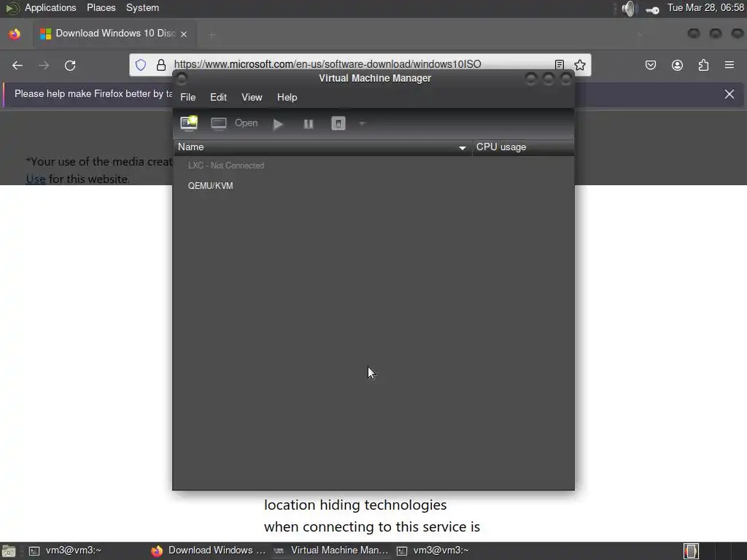Follow the Use link on the webpage
Viewport: 747px width, 560px height.
pyautogui.click(x=36, y=179)
